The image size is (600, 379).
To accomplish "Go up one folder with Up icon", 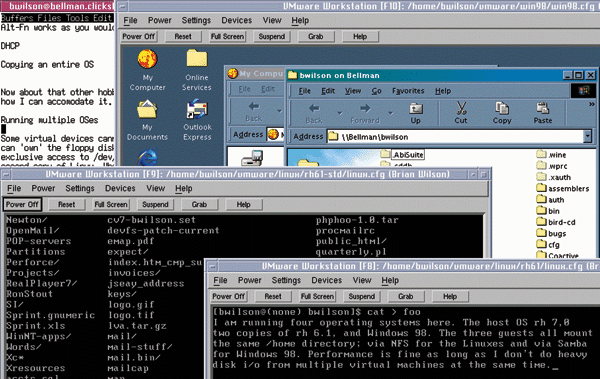I will (x=416, y=113).
